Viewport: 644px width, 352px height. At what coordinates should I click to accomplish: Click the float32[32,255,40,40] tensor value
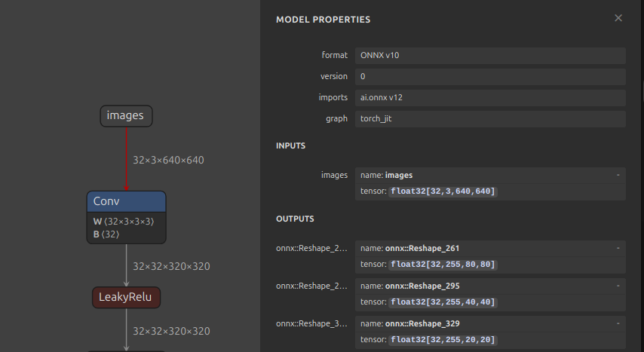coord(443,302)
